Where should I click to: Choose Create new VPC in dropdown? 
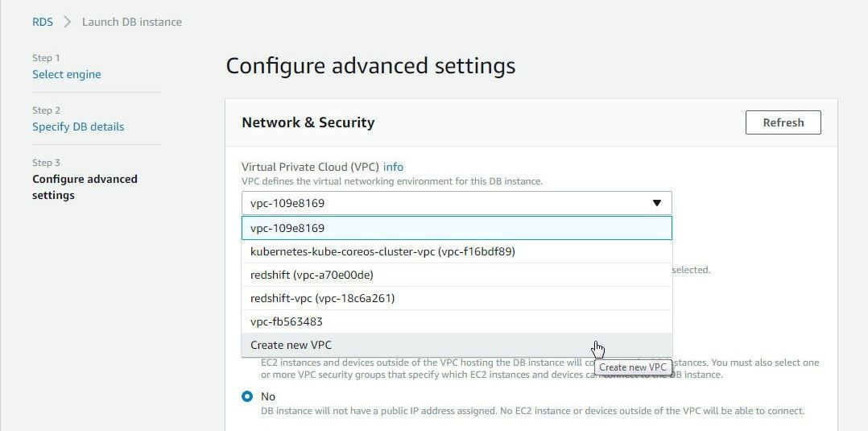(x=457, y=345)
